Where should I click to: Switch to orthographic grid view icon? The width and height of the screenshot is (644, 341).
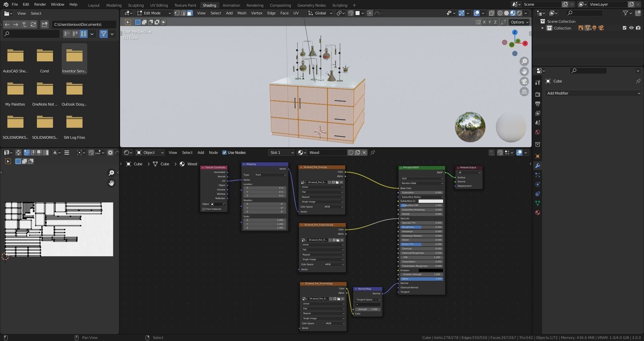tap(524, 92)
